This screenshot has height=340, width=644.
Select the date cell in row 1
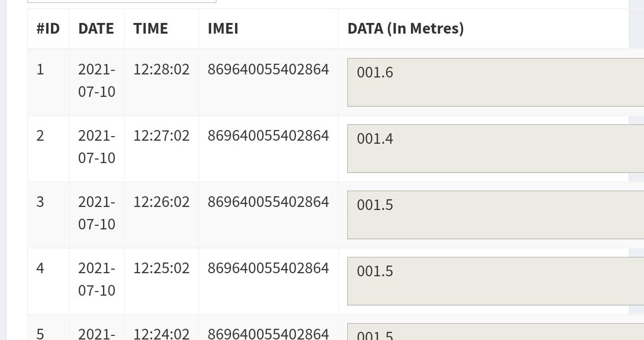97,81
